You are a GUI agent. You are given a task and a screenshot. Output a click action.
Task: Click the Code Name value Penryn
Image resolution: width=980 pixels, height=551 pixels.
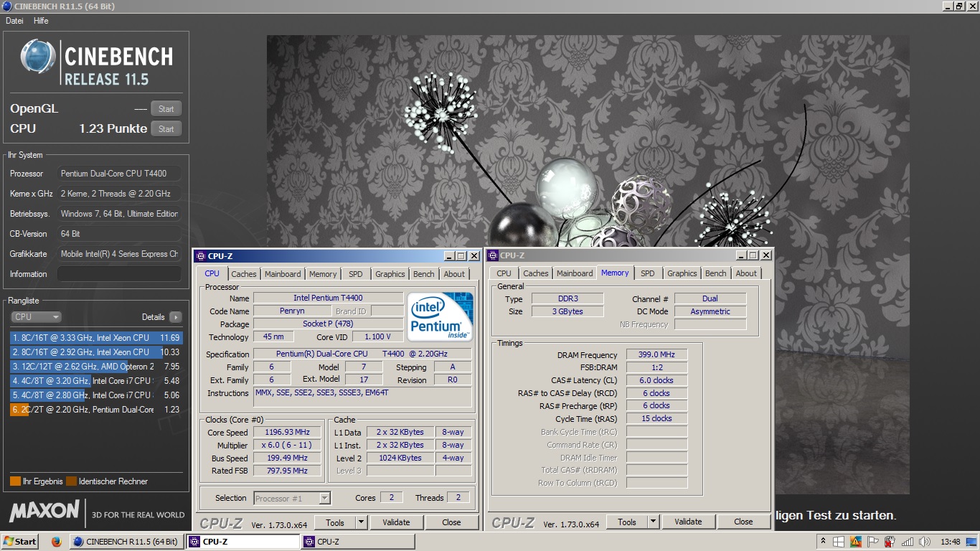[292, 311]
